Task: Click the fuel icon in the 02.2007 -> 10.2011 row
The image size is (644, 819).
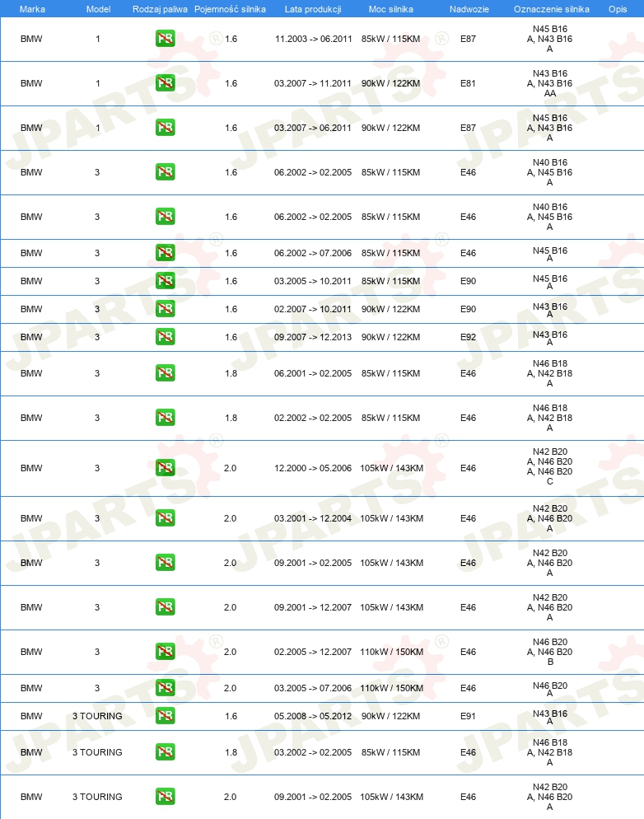Action: pyautogui.click(x=165, y=309)
